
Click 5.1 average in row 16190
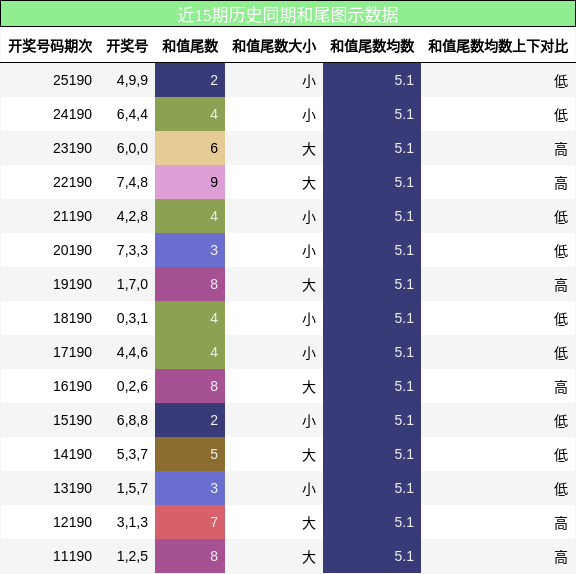click(404, 386)
